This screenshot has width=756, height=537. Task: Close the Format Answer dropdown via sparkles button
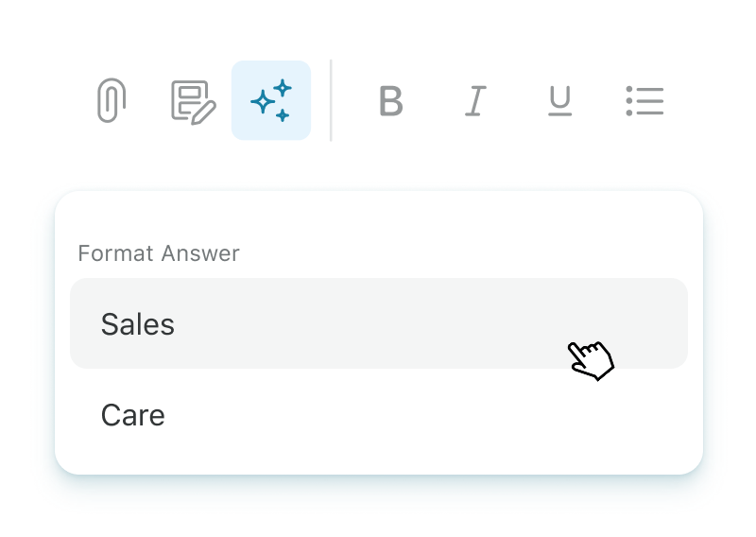pos(271,100)
